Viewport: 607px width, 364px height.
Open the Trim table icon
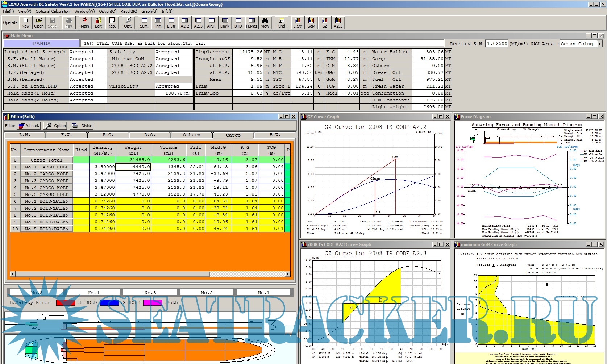pyautogui.click(x=158, y=22)
